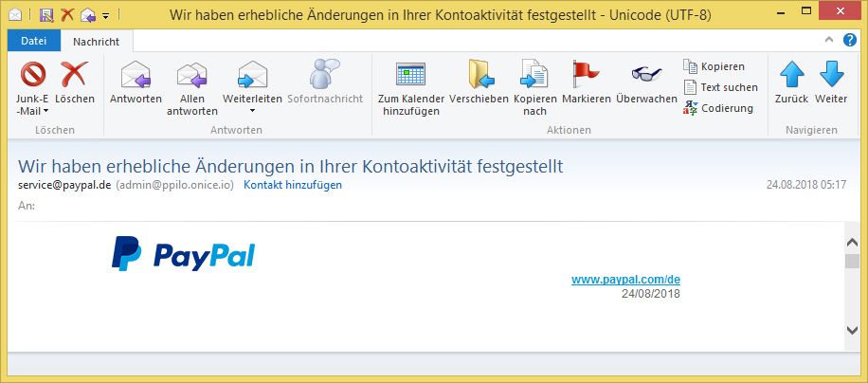Screen dimensions: 868x383
Task: Open the www.paypal.com/de link
Action: [x=625, y=280]
